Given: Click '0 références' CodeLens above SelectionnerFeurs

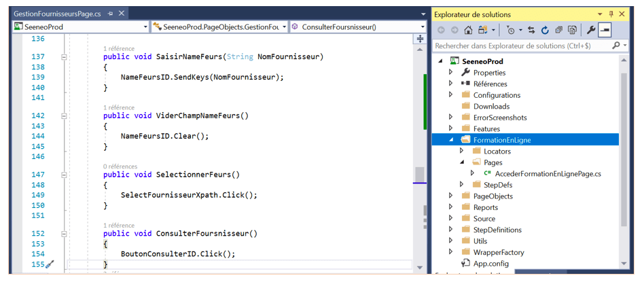Looking at the screenshot, I should [x=120, y=166].
